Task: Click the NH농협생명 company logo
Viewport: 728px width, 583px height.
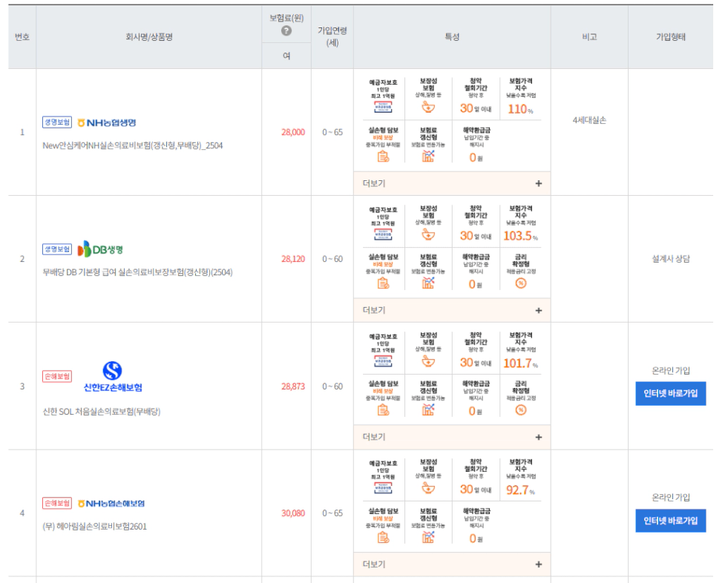Action: [x=107, y=122]
